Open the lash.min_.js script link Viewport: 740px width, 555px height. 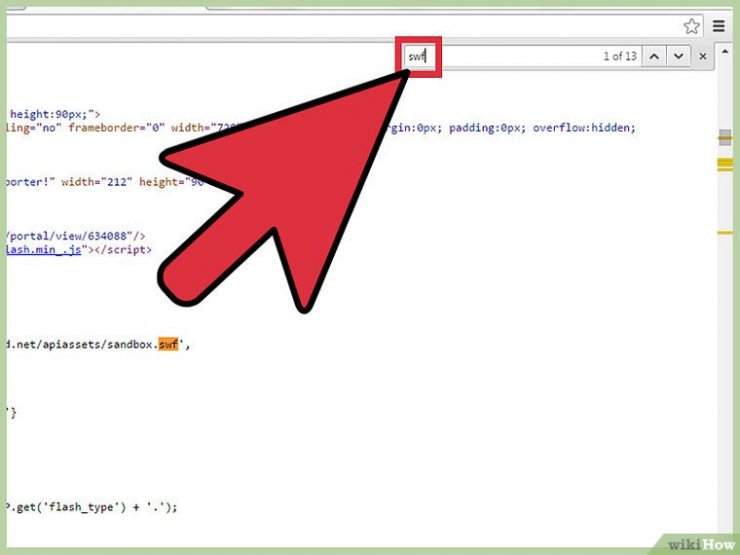click(x=44, y=250)
